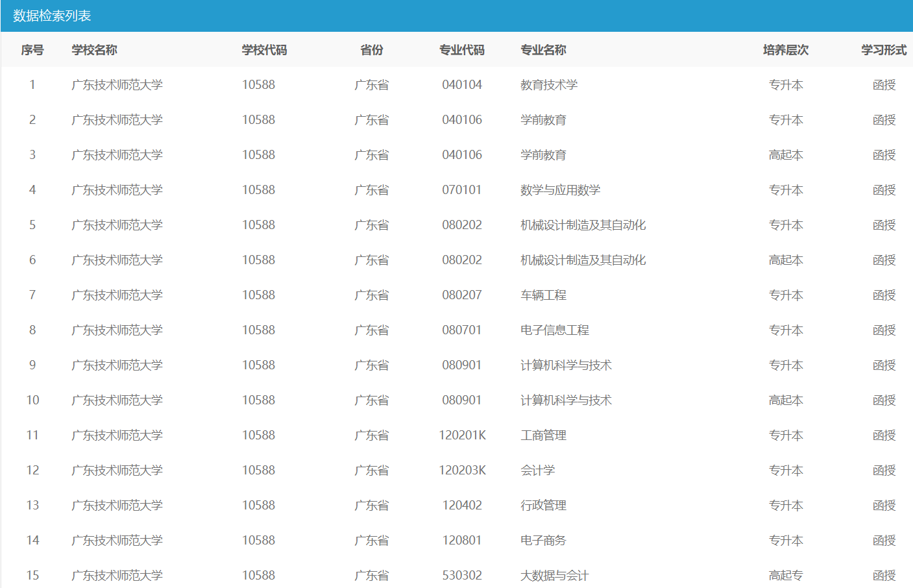Click sequence number 2
Viewport: 913px width, 588px height.
[32, 120]
